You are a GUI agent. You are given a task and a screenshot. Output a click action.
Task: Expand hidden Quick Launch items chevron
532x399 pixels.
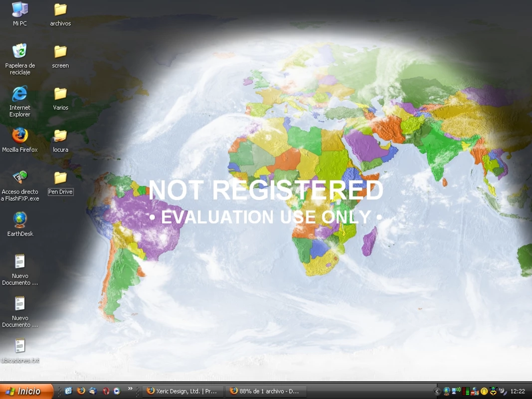click(x=130, y=389)
